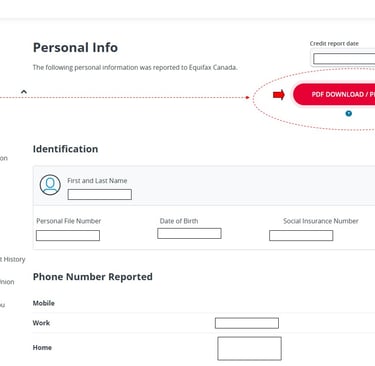Select the Home phone row label

click(42, 348)
